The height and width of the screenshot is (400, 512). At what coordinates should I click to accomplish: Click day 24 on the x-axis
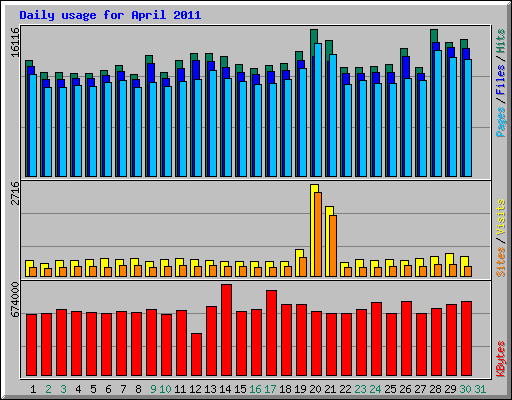(x=375, y=389)
